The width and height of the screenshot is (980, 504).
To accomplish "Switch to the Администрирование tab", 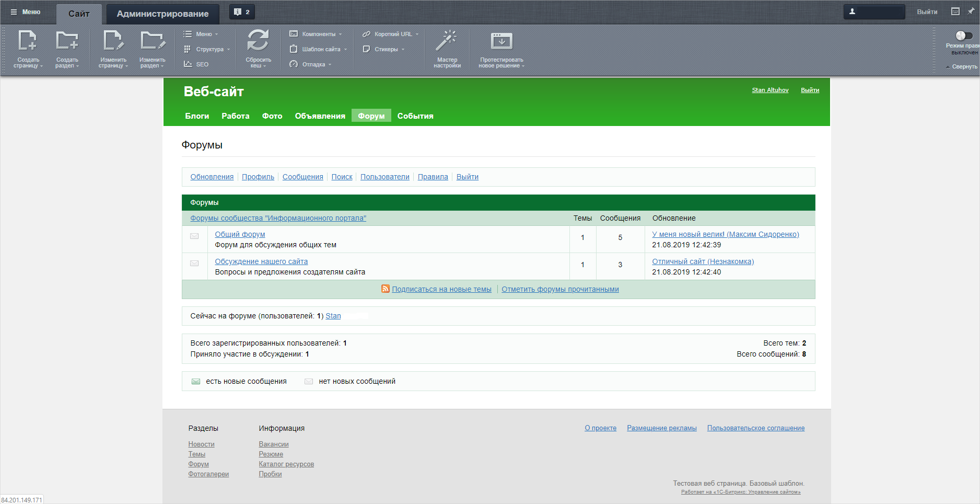I will 162,14.
